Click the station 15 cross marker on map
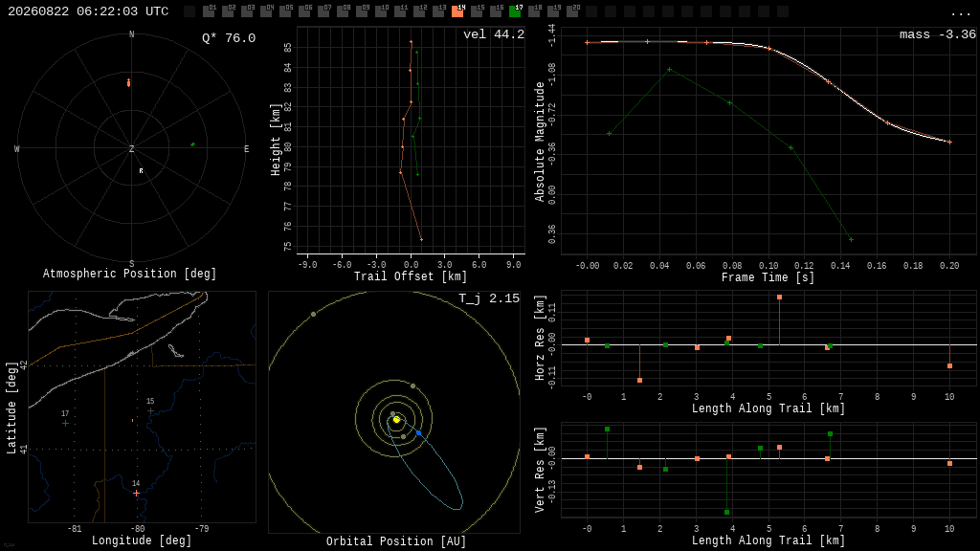980x551 pixels. click(x=150, y=411)
